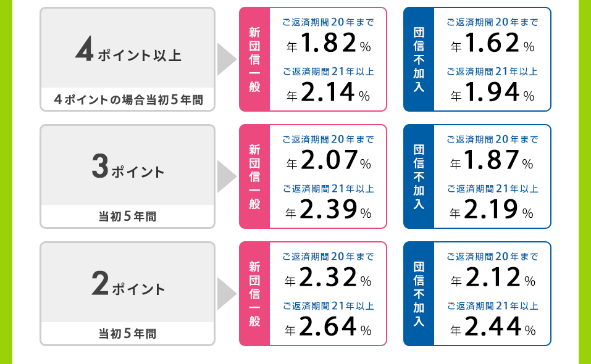This screenshot has width=591, height=364.
Task: Click the 年1.82% rate
Action: pyautogui.click(x=329, y=43)
